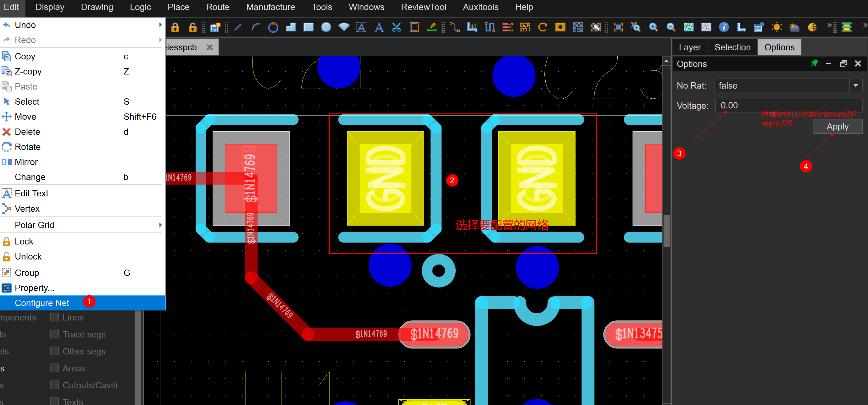Viewport: 868px width, 405px height.
Task: Click the Lock icon in the toolbar
Action: pyautogui.click(x=175, y=27)
